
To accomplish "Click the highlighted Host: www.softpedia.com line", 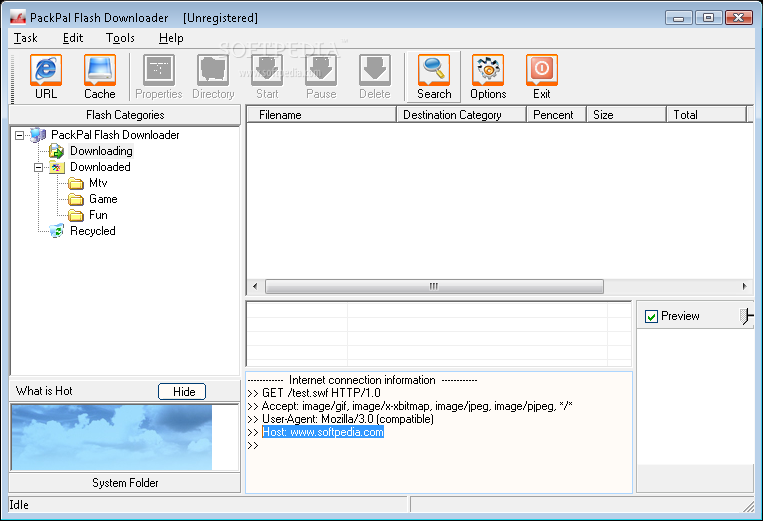I will [323, 432].
